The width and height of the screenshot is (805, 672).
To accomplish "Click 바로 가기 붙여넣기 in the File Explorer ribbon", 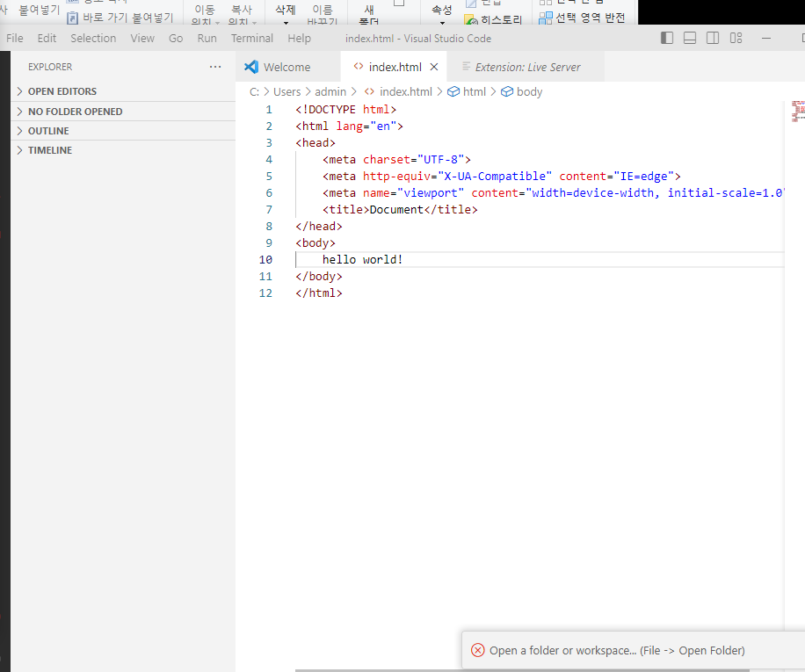I will pyautogui.click(x=120, y=18).
